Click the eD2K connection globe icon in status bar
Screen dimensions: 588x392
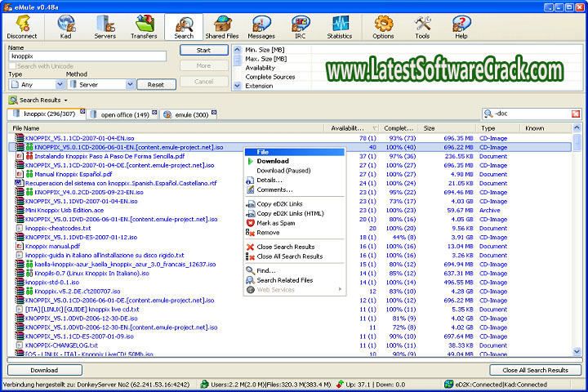coord(448,384)
